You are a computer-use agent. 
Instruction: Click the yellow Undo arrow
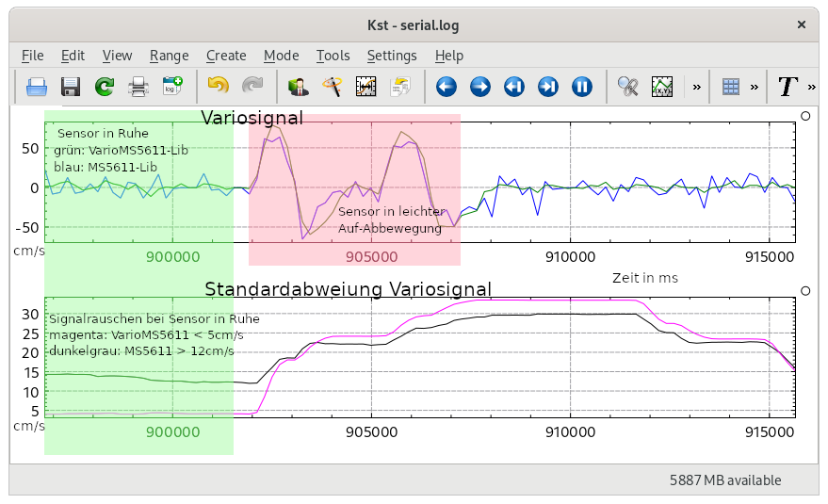219,86
